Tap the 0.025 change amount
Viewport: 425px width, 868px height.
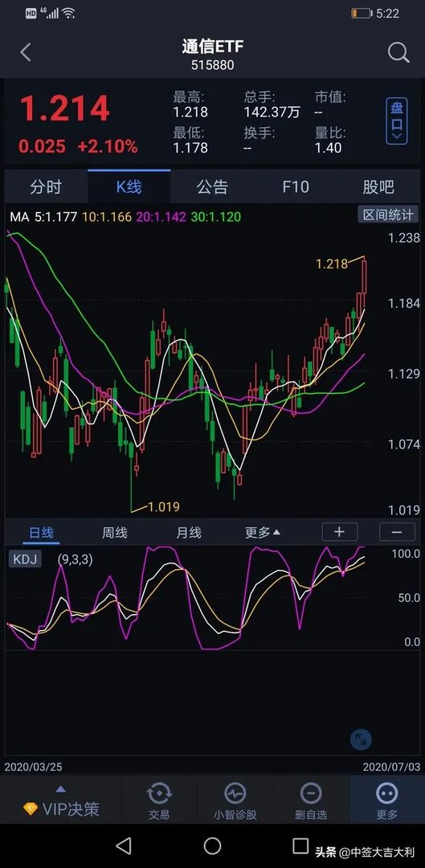pyautogui.click(x=42, y=147)
